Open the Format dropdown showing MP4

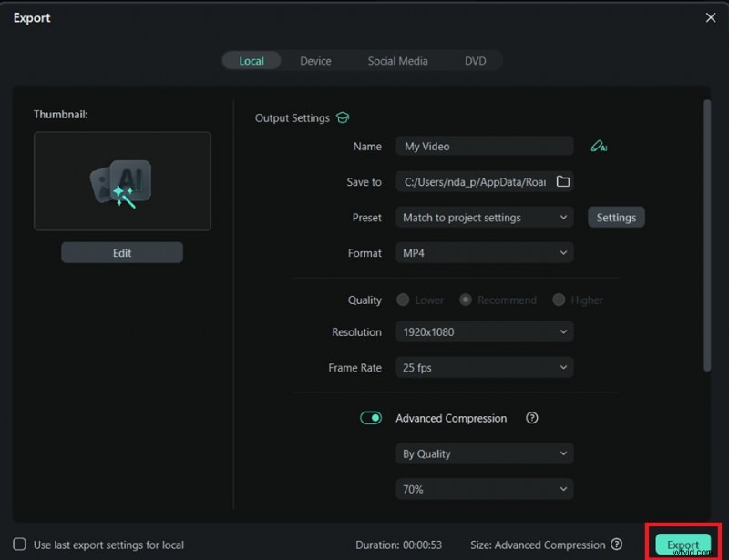pos(484,252)
